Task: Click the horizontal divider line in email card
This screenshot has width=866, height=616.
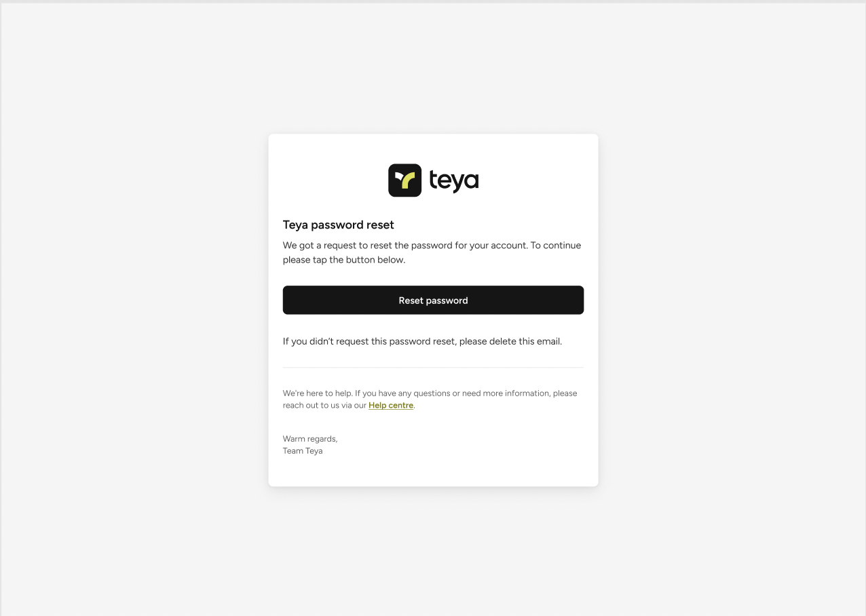Action: point(433,367)
